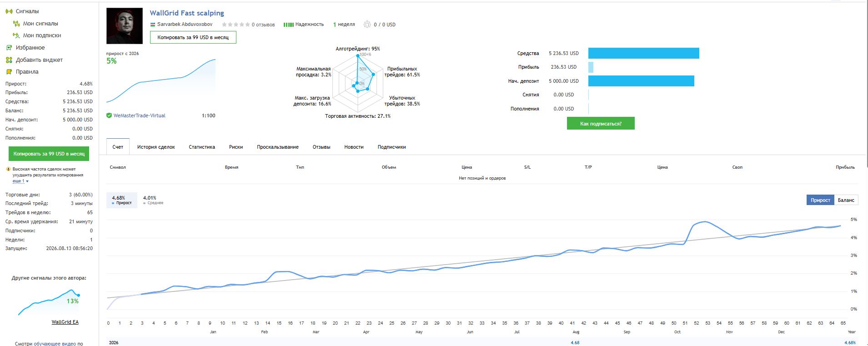Screen dimensions: 868x346
Task: Switch chart to Balance (Баланс) toggle
Action: point(846,200)
